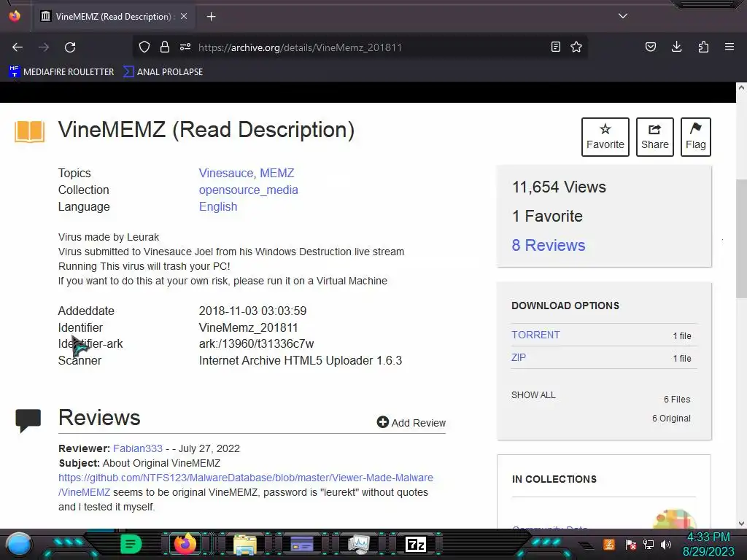Flag this item with the Flag button

pyautogui.click(x=695, y=136)
